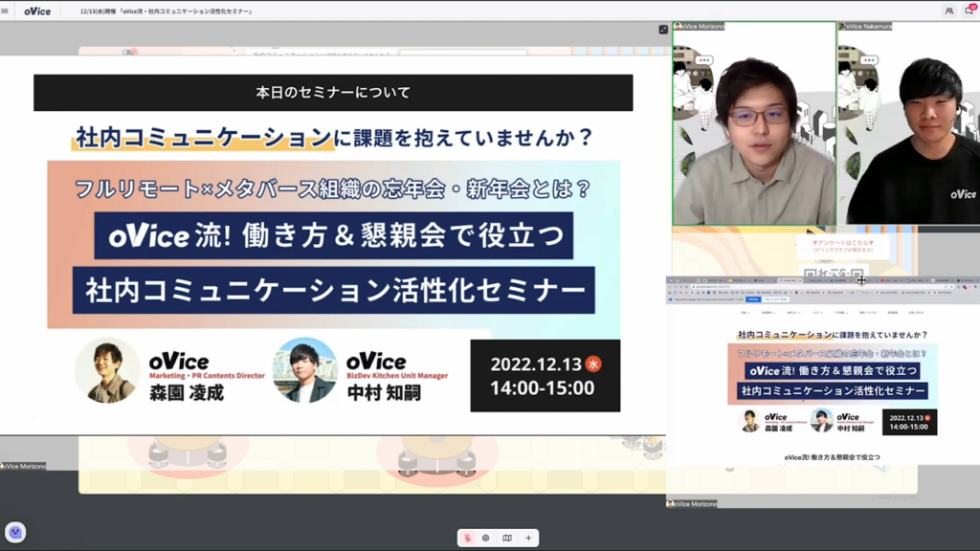Click 中村 知嗣 speaker photo on slide
The height and width of the screenshot is (551, 980).
305,371
